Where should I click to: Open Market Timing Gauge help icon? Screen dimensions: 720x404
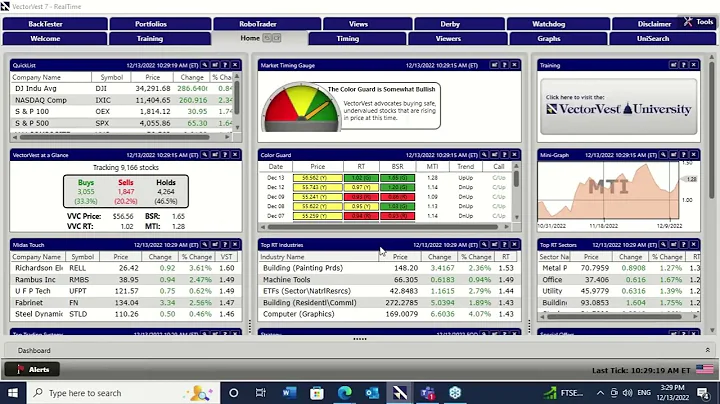(504, 65)
